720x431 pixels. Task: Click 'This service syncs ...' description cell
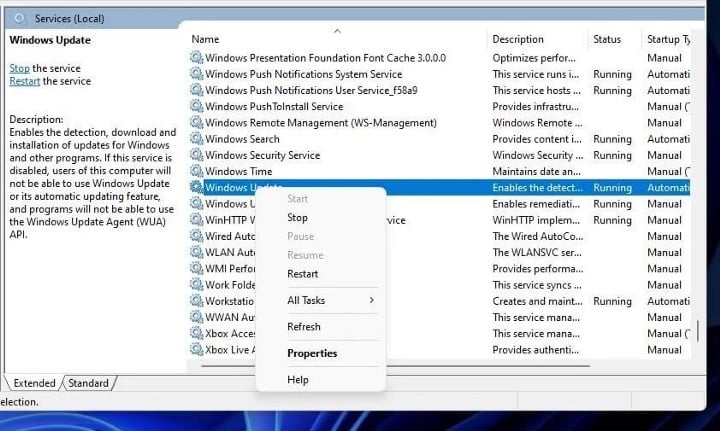pyautogui.click(x=537, y=285)
